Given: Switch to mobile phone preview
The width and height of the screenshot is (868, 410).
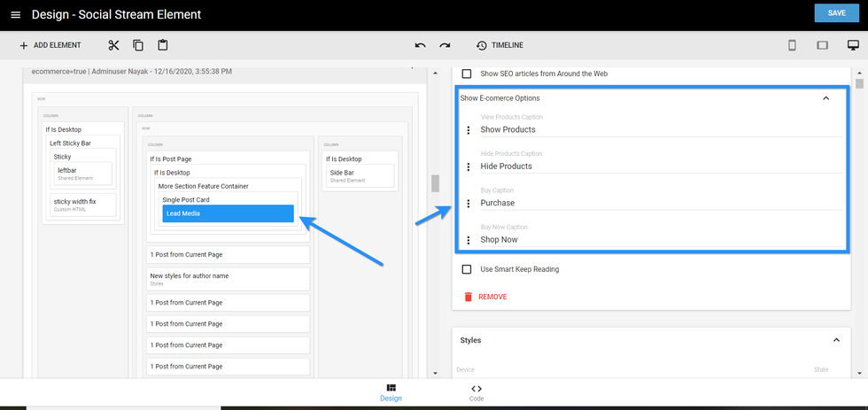Looking at the screenshot, I should tap(792, 45).
